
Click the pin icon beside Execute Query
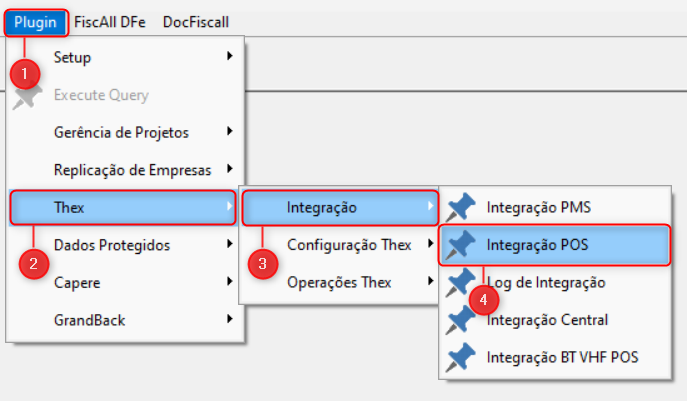pyautogui.click(x=27, y=95)
